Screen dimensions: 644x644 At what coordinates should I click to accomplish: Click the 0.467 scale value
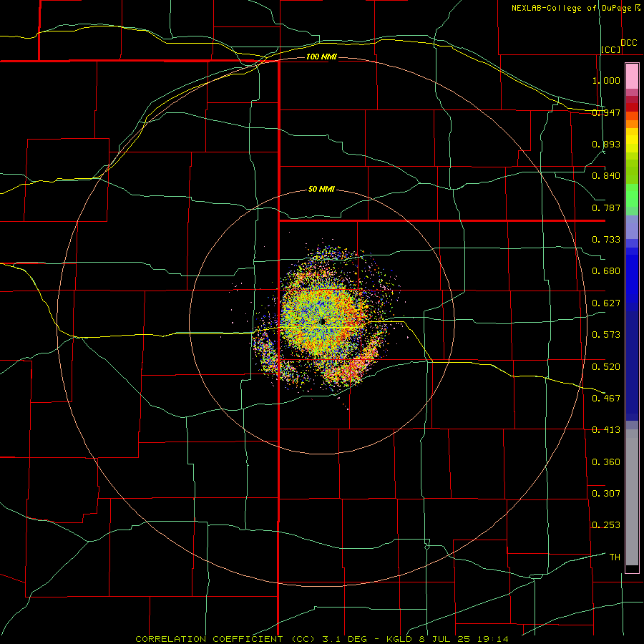pos(606,399)
